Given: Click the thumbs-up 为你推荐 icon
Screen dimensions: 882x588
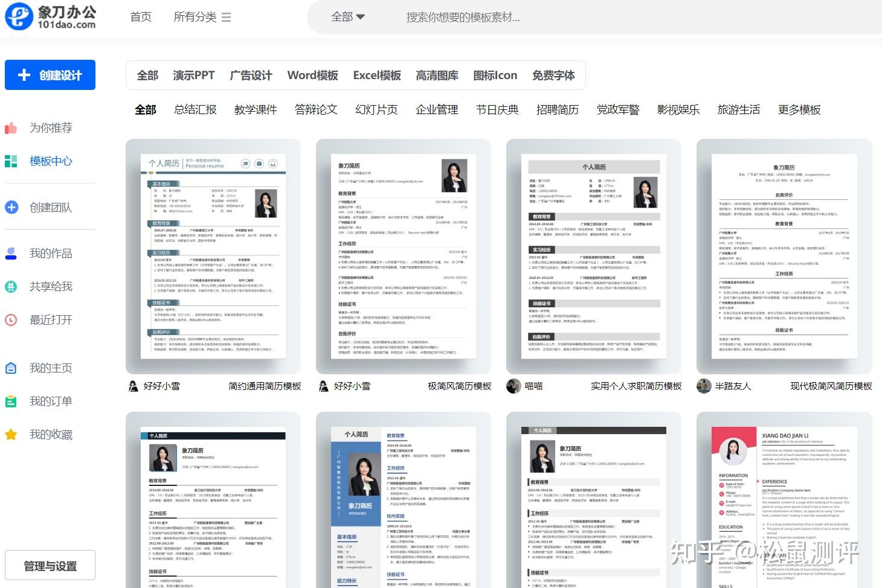Looking at the screenshot, I should (11, 128).
